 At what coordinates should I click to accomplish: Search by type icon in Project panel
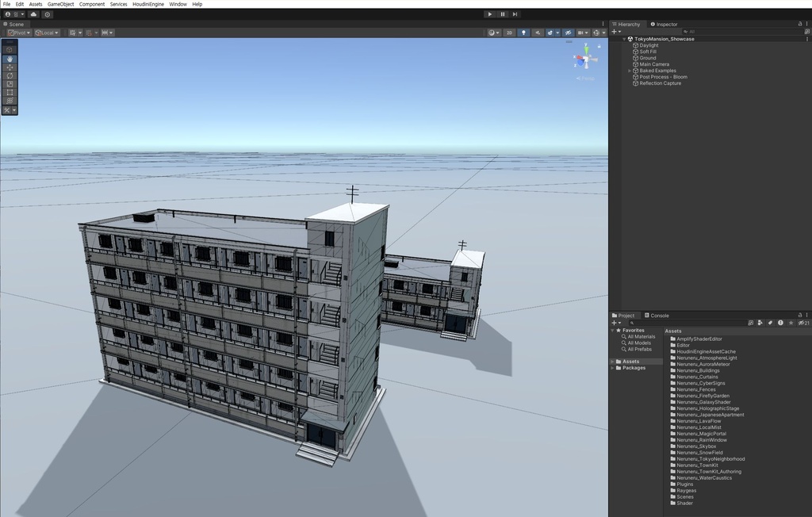[760, 323]
